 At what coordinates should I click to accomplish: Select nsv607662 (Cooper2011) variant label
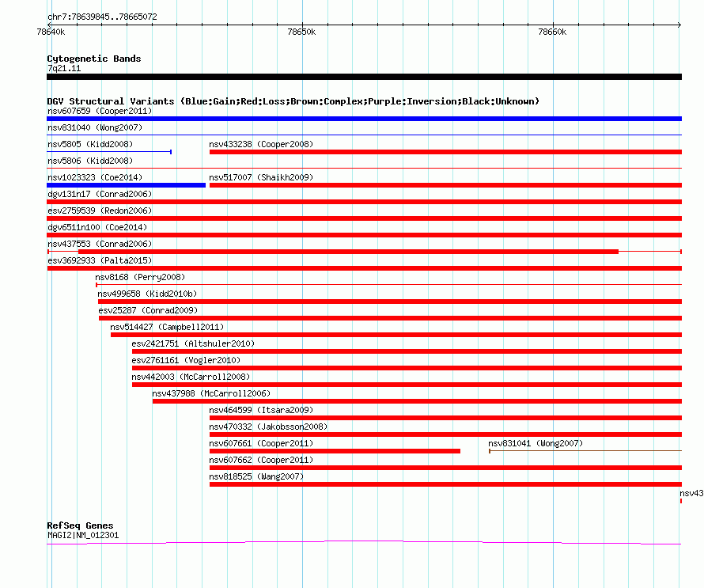(261, 460)
